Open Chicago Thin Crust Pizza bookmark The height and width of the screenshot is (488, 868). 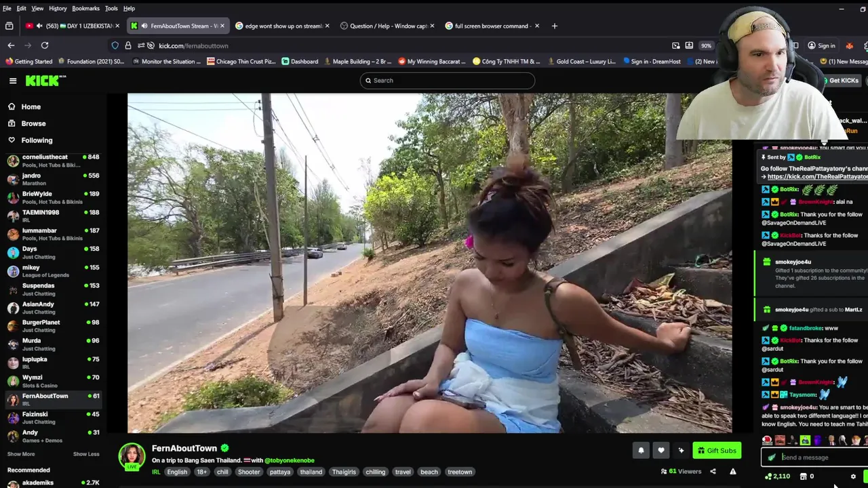click(241, 62)
